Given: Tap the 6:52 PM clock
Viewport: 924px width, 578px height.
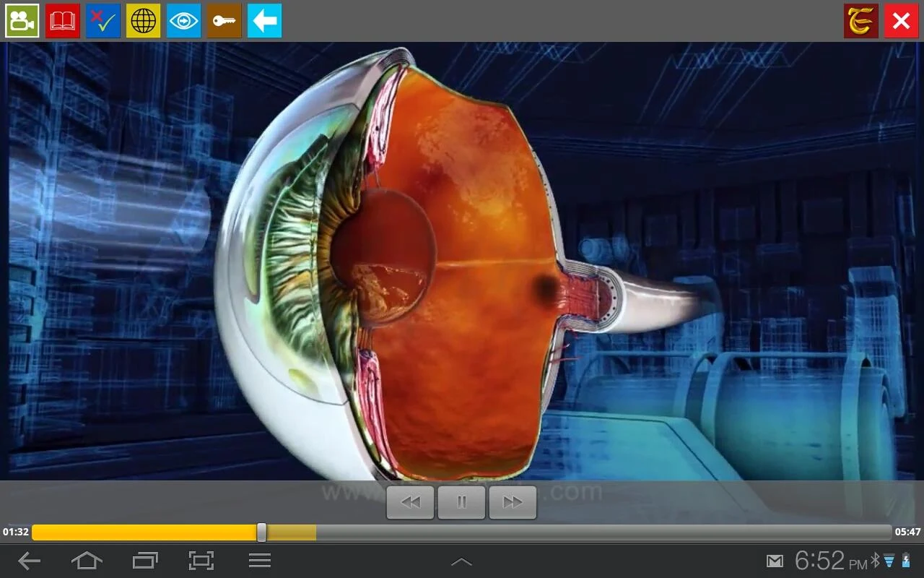Looking at the screenshot, I should pyautogui.click(x=831, y=561).
